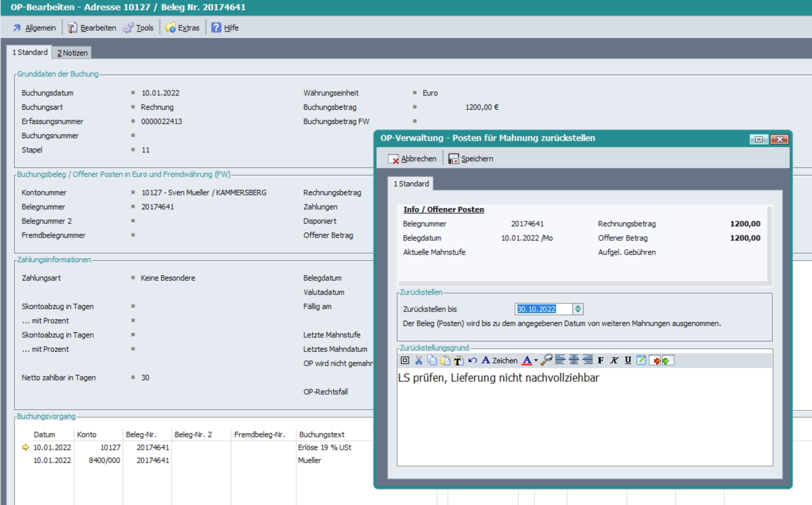The image size is (812, 505).
Task: Click date spinner next to 30.10.2022
Action: tap(578, 309)
